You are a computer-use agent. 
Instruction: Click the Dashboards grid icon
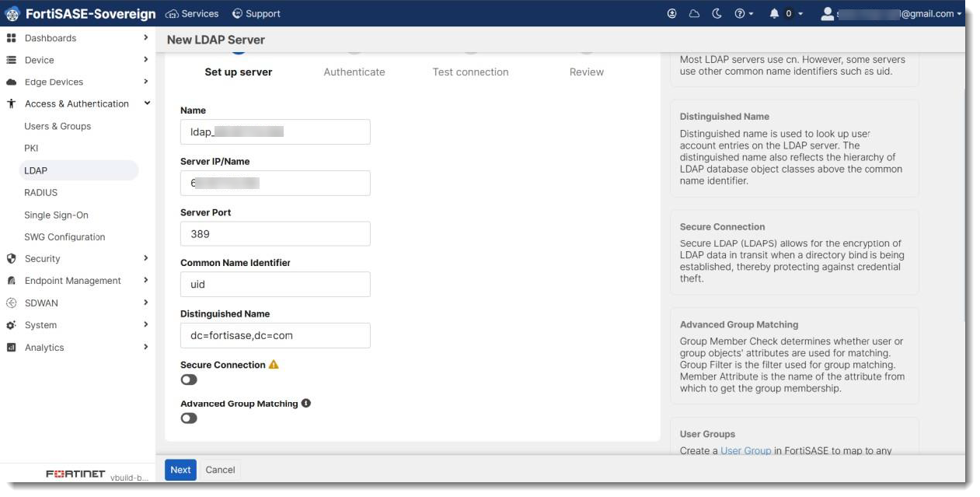pos(12,38)
